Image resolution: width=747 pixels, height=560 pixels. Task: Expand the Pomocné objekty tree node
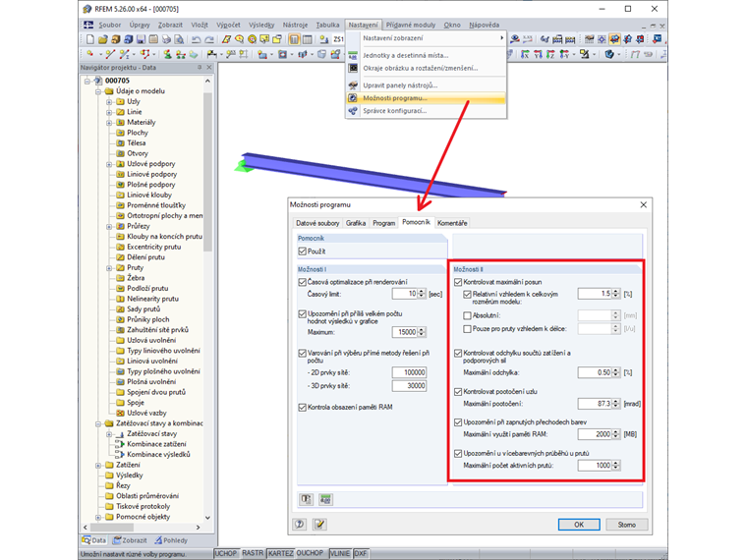(98, 517)
